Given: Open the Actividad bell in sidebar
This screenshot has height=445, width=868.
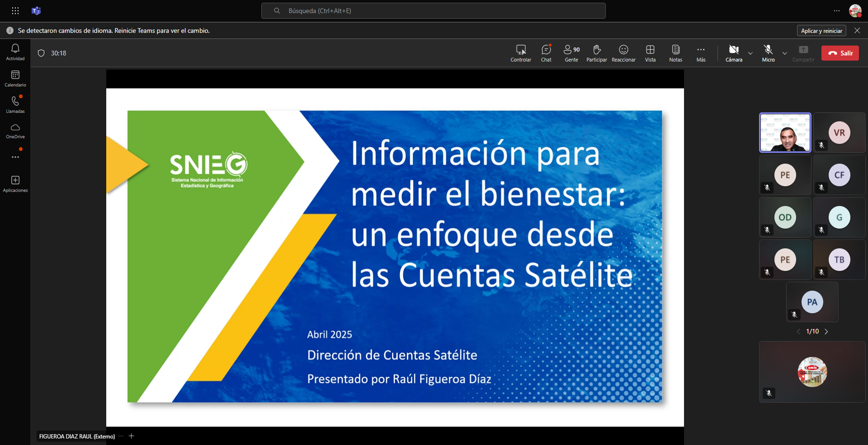Looking at the screenshot, I should [15, 52].
